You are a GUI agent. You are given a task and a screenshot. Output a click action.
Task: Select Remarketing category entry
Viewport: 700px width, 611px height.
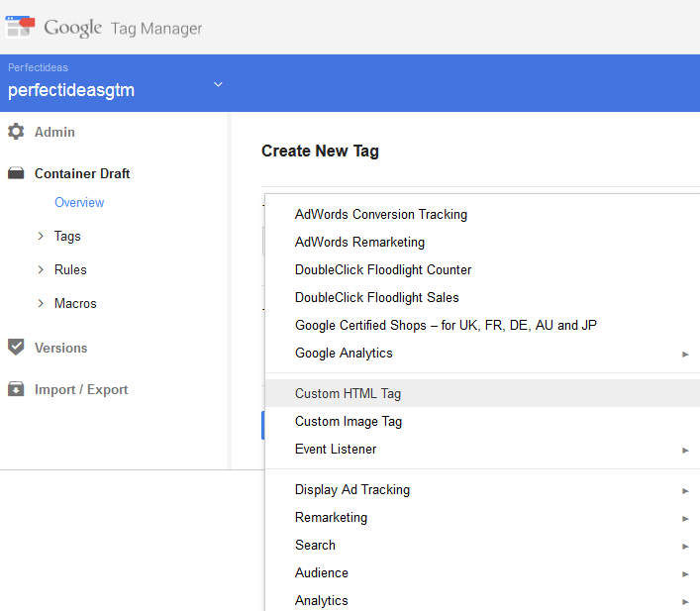click(x=482, y=517)
